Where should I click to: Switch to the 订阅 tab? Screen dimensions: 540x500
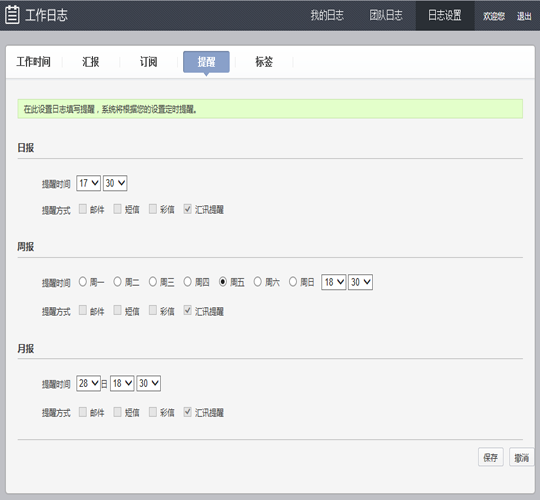pos(148,62)
